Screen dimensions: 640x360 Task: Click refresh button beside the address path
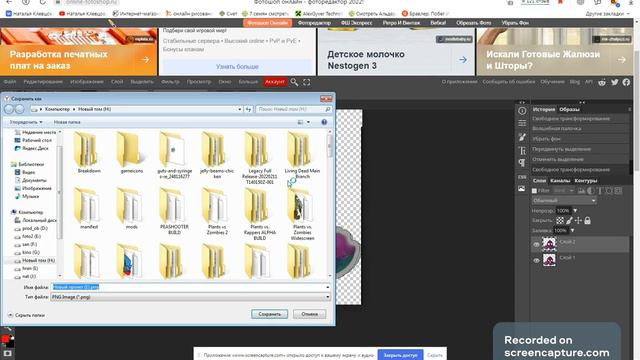249,109
